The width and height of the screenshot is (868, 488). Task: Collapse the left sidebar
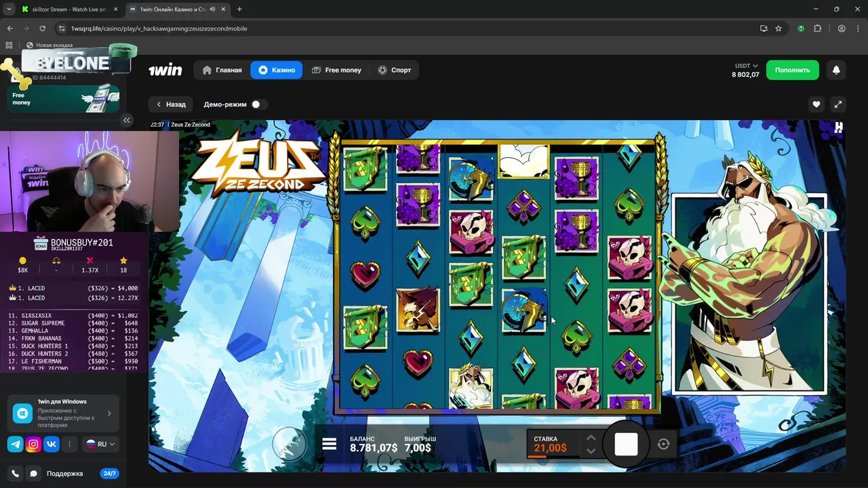pyautogui.click(x=127, y=120)
